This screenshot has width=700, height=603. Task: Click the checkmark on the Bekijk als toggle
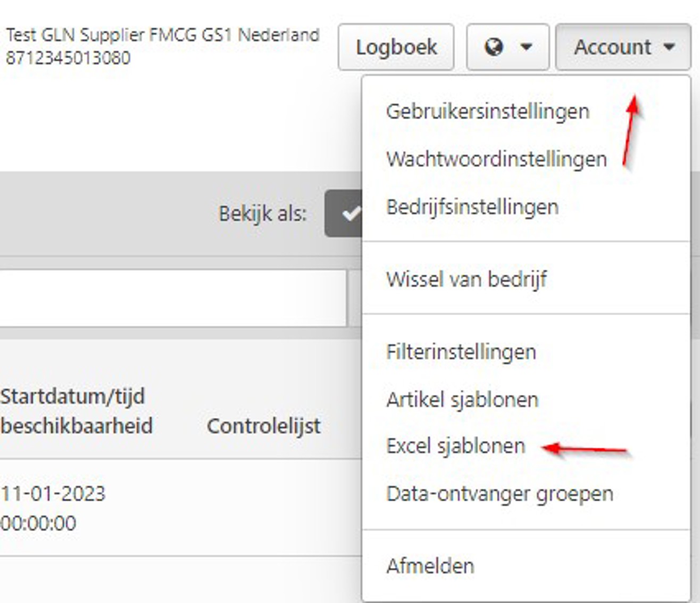[x=351, y=214]
